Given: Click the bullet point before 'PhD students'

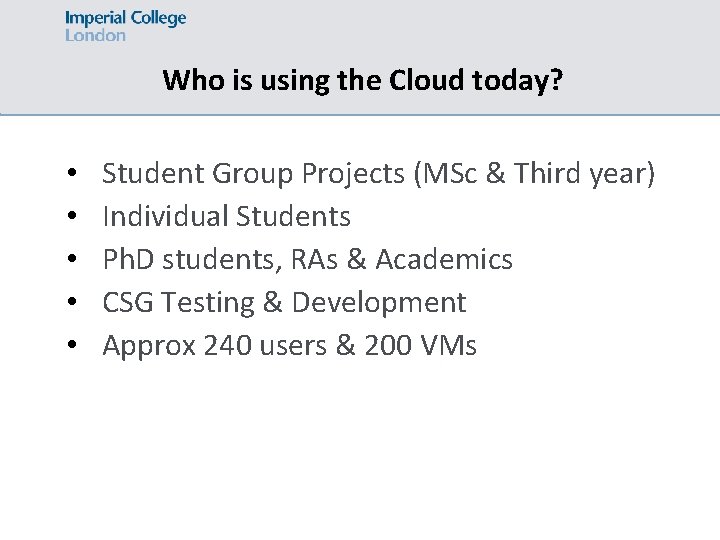Looking at the screenshot, I should coord(72,259).
